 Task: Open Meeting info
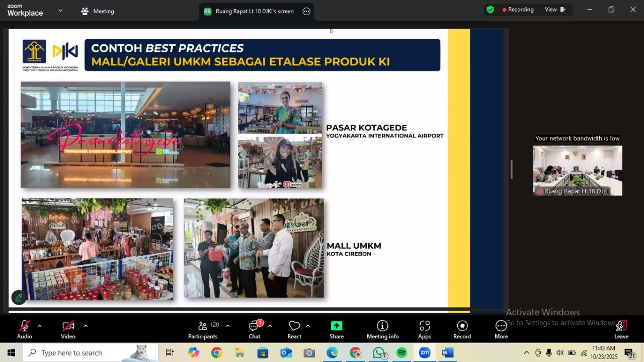click(x=382, y=330)
